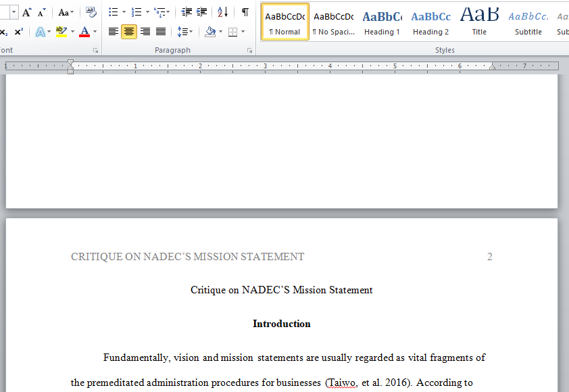Click the page number 2 in header

[x=489, y=257]
